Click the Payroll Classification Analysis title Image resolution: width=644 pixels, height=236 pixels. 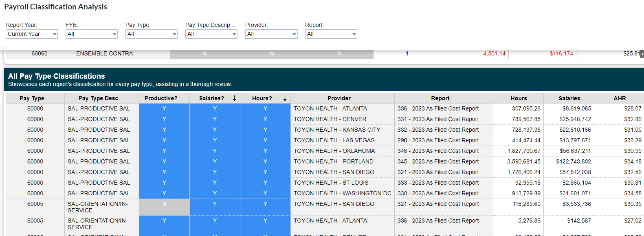(55, 7)
